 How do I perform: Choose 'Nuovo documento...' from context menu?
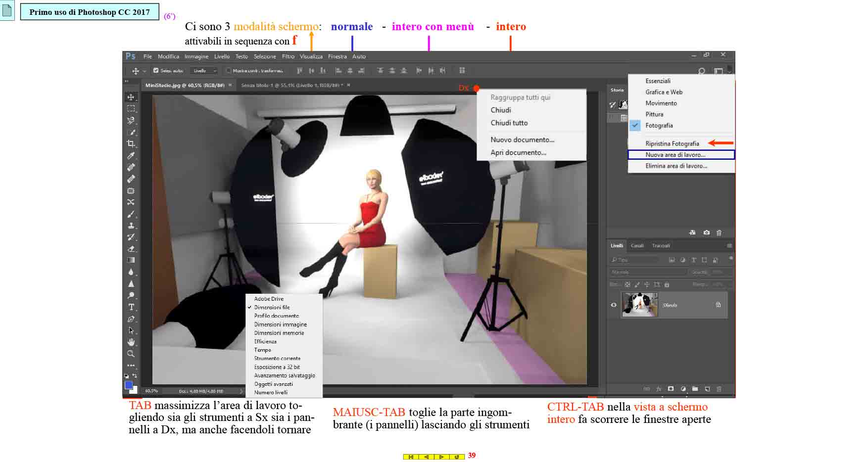pos(522,140)
